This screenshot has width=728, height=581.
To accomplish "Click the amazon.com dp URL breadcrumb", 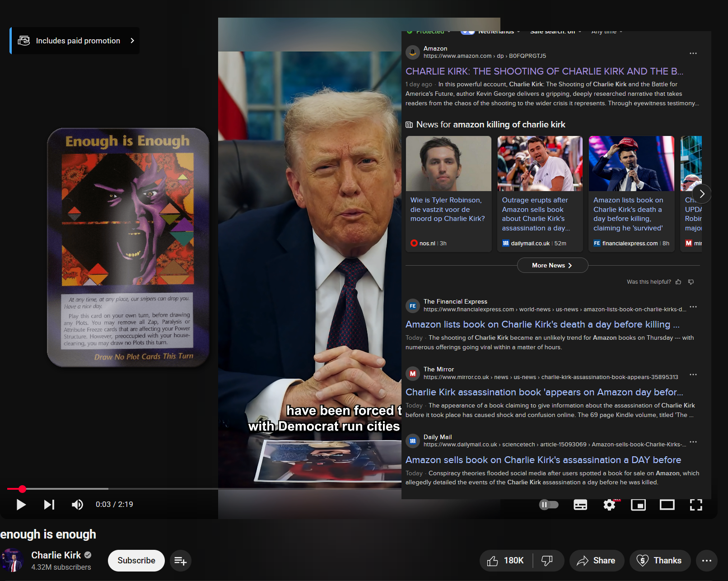I will (x=485, y=56).
